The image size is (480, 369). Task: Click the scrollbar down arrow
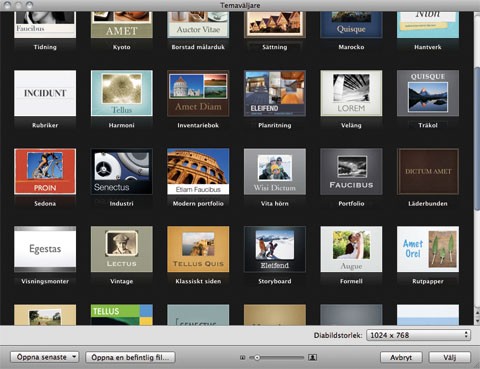(x=477, y=321)
